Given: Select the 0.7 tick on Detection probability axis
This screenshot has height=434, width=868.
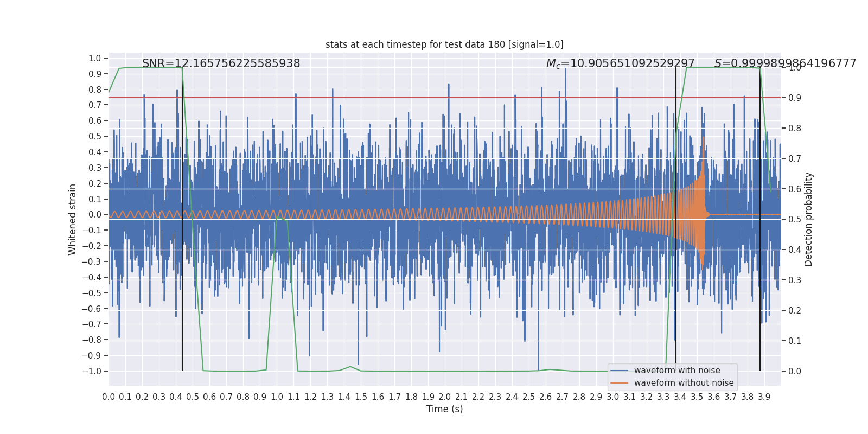Looking at the screenshot, I should [x=795, y=159].
